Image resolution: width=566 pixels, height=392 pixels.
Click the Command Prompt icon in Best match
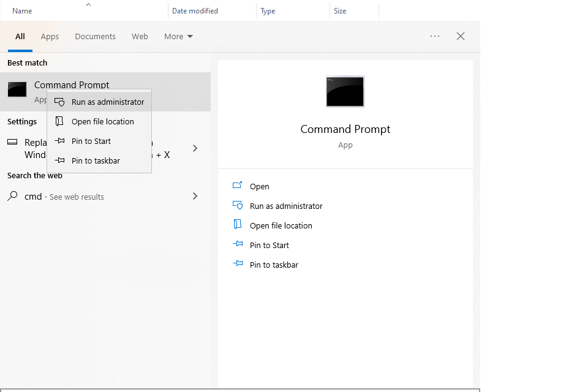point(17,89)
